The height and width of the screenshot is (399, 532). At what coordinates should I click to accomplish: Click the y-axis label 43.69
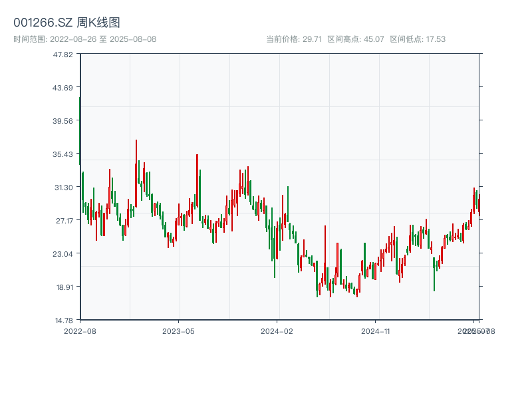[63, 88]
